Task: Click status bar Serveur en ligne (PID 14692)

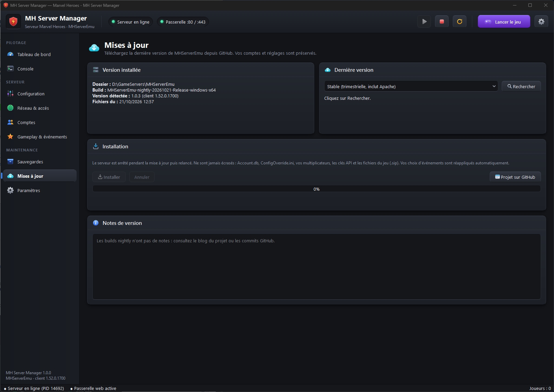Action: (34, 388)
